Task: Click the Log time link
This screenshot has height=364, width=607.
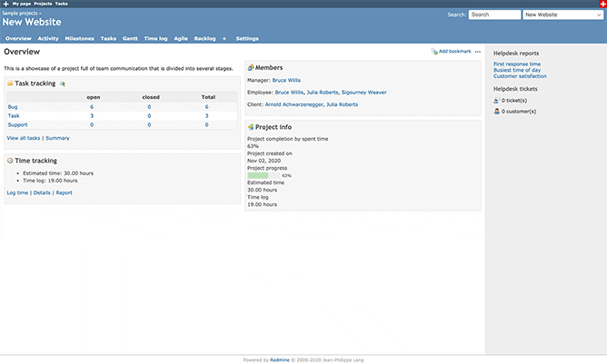Action: [x=17, y=192]
